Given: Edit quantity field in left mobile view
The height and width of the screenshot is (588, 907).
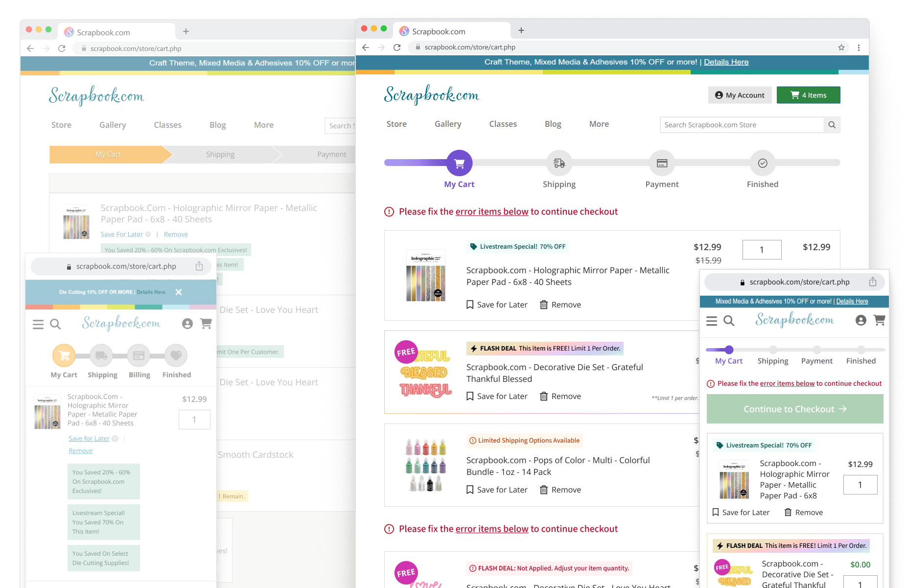Looking at the screenshot, I should pos(194,420).
